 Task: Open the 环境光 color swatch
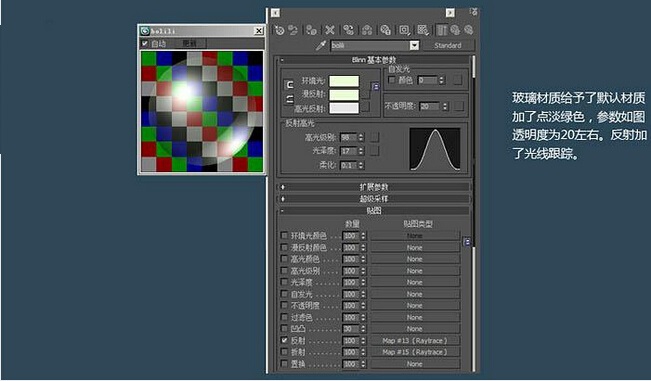[344, 81]
